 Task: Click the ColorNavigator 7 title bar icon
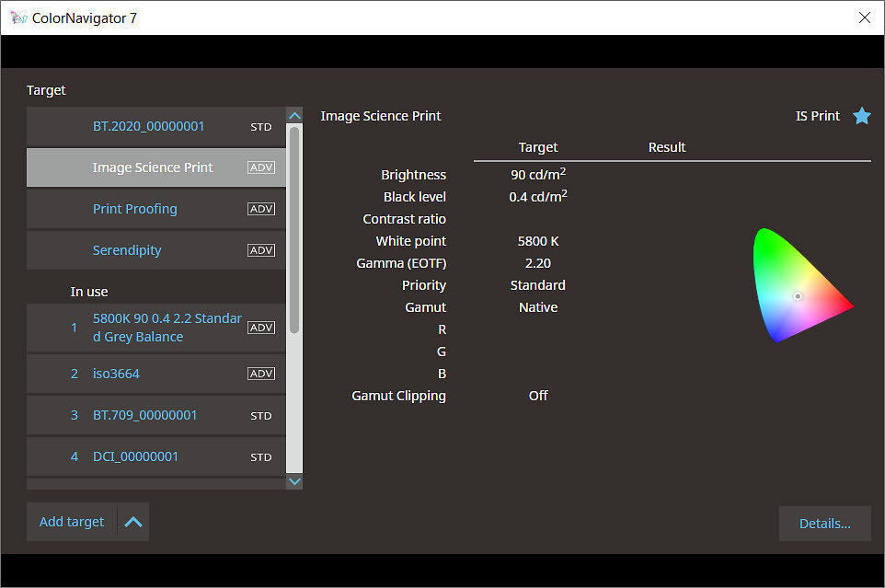[18, 17]
